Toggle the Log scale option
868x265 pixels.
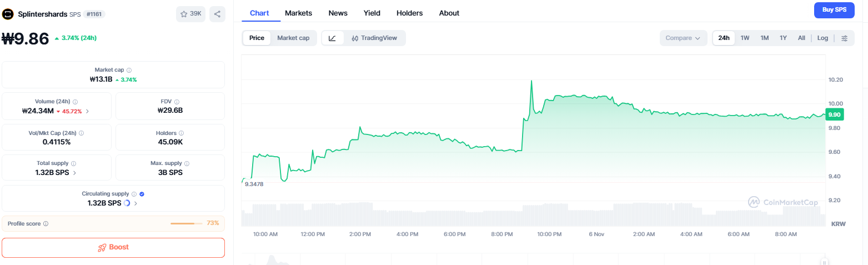[x=822, y=38]
